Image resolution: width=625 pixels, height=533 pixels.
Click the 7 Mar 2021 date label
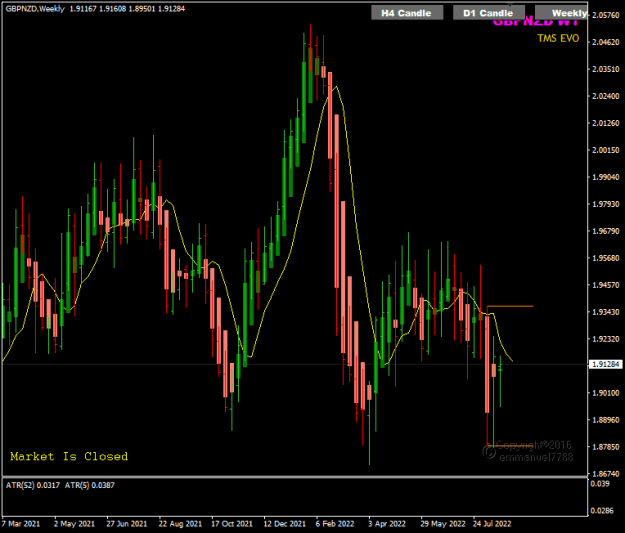[x=21, y=523]
